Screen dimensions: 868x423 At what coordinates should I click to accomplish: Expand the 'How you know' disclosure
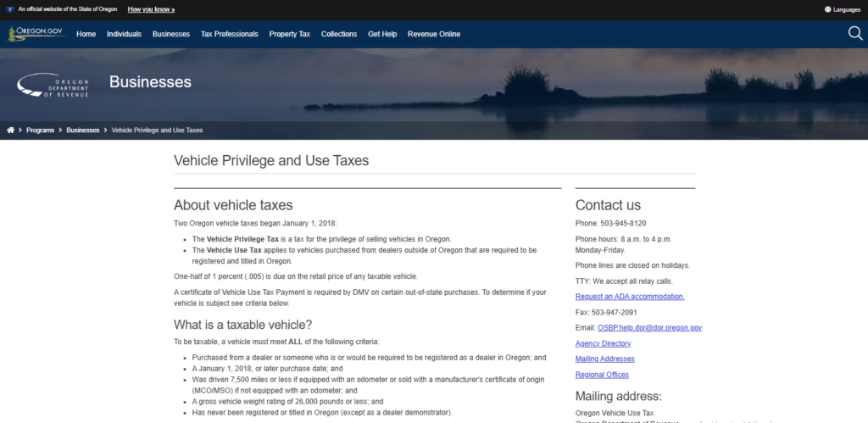tap(151, 9)
